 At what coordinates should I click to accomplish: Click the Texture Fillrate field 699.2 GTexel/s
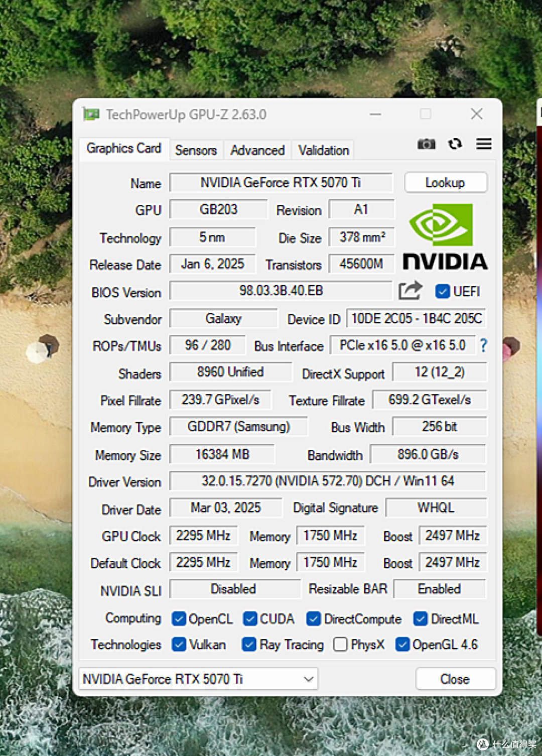430,400
